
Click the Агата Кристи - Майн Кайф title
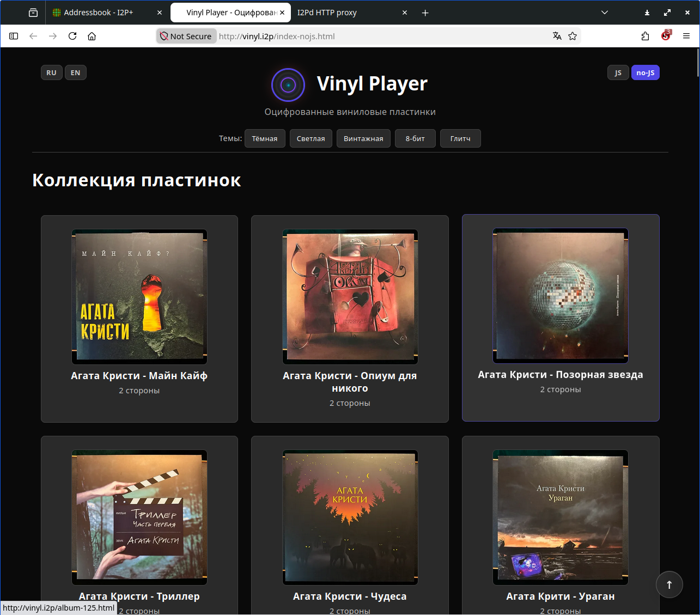coord(139,375)
